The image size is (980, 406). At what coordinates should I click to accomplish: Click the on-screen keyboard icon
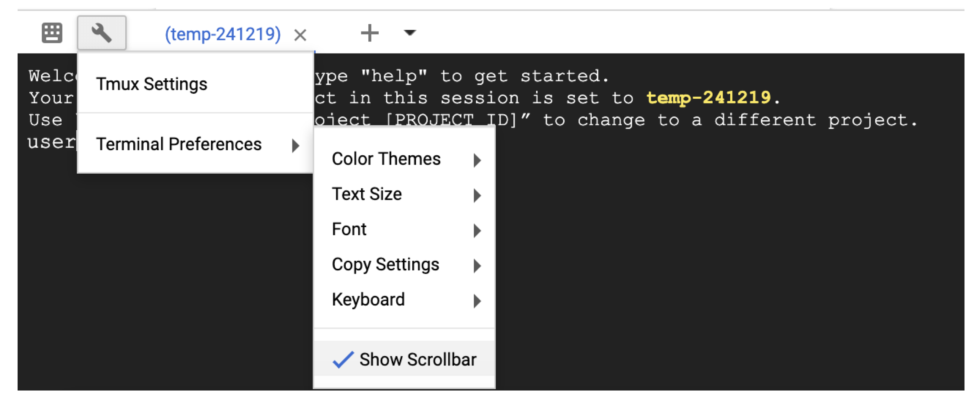(x=52, y=33)
